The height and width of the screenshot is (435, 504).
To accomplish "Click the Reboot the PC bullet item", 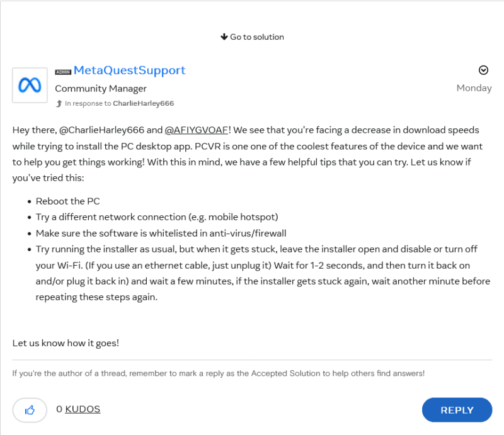I will [x=68, y=201].
